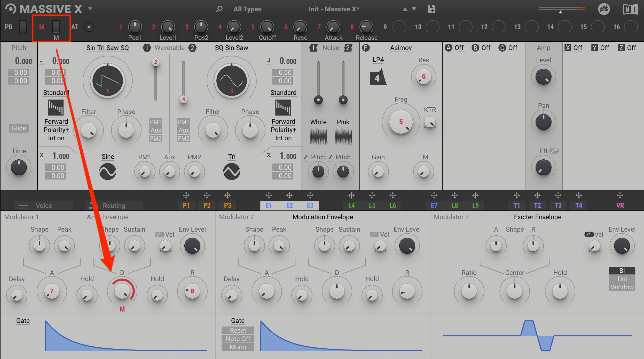The width and height of the screenshot is (644, 359).
Task: Enable the Glide button
Action: [19, 128]
